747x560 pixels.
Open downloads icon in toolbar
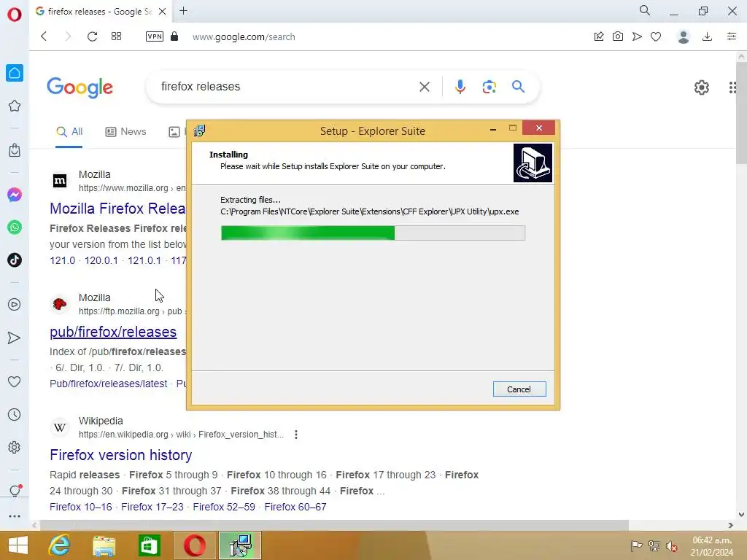(708, 36)
